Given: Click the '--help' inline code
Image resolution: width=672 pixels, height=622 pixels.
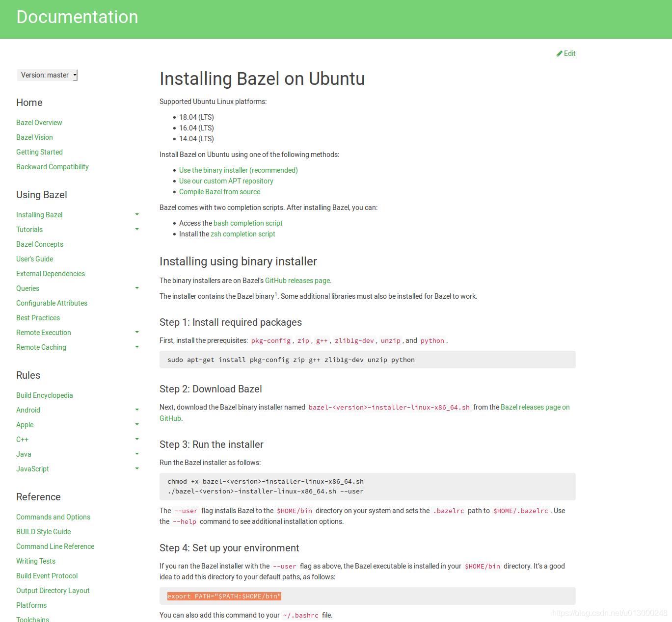Looking at the screenshot, I should coord(185,521).
